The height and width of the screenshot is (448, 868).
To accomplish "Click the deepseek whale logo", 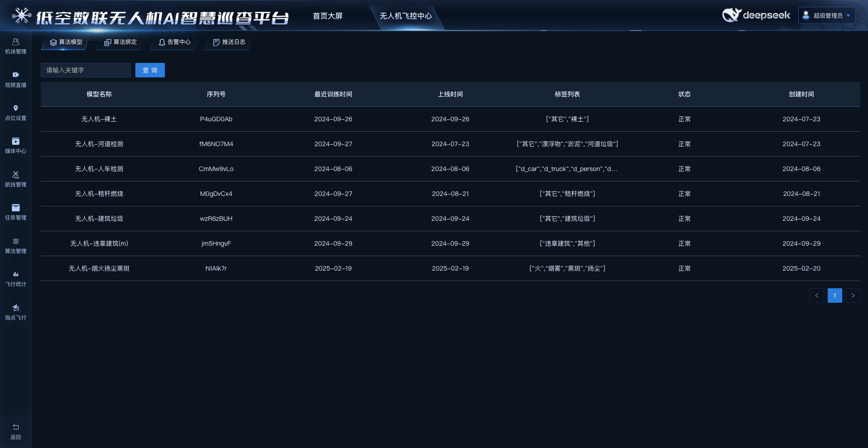I will tap(732, 15).
